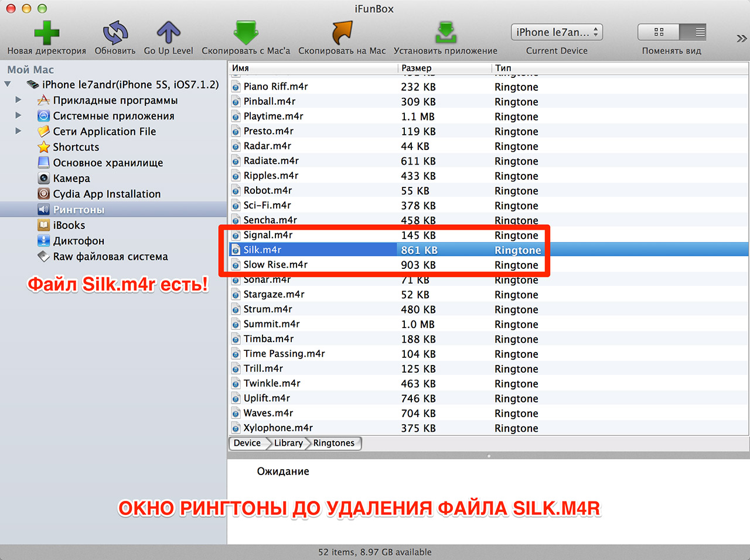Open Shortcuts star icon in sidebar
The width and height of the screenshot is (750, 560).
[43, 147]
